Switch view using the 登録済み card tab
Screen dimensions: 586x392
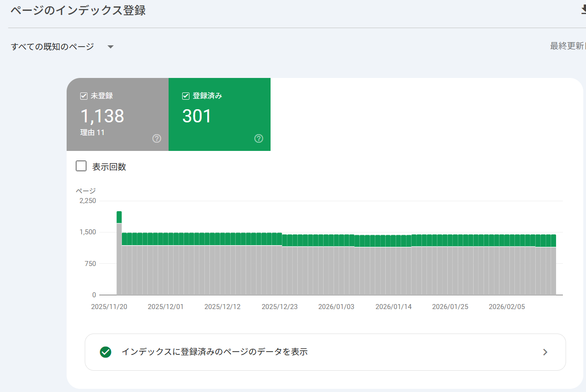click(219, 114)
